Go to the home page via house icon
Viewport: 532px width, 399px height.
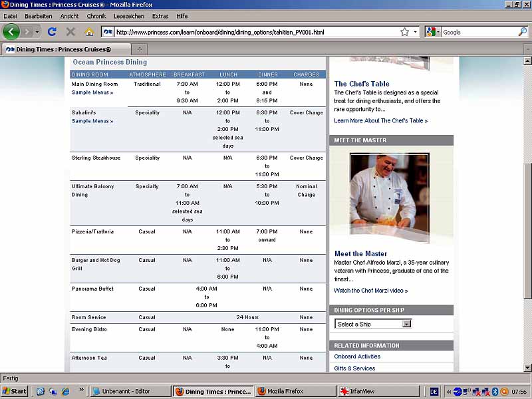click(89, 32)
